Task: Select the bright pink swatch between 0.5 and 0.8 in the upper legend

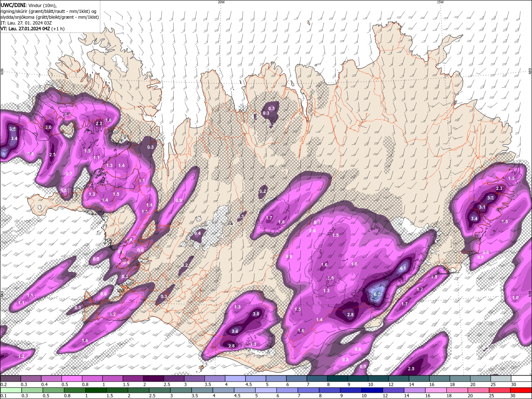Action: (x=71, y=379)
